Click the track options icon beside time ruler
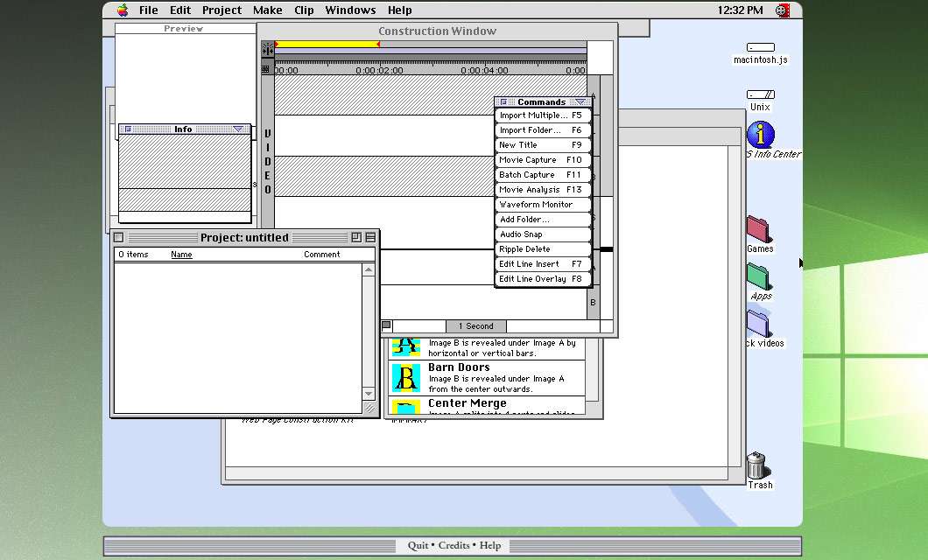The width and height of the screenshot is (928, 560). click(x=266, y=69)
